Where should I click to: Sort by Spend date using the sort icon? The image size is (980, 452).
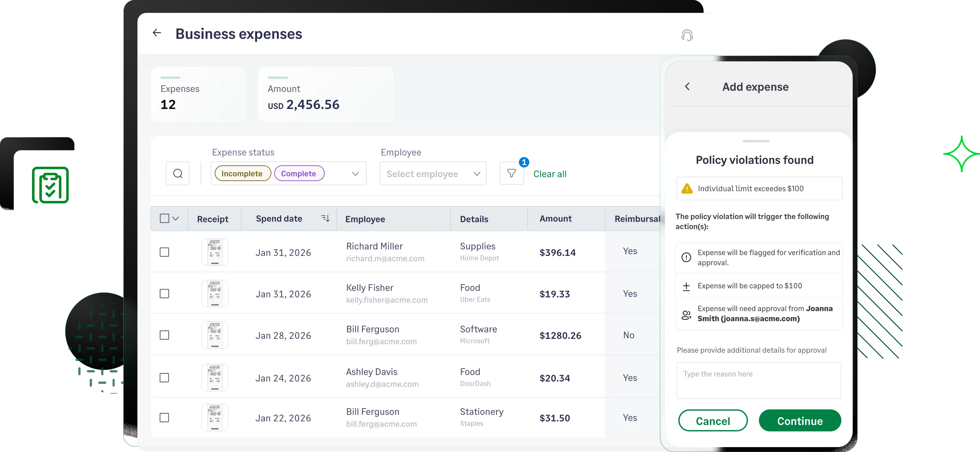tap(325, 218)
